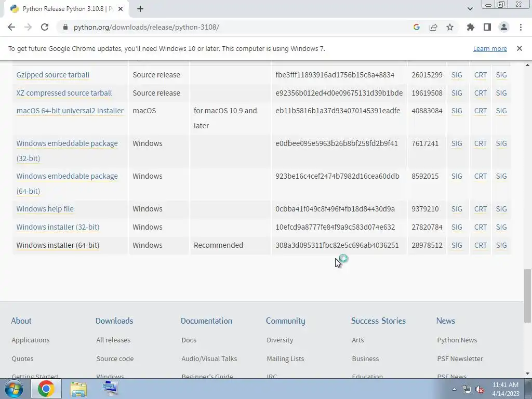Download the Windows help file

point(45,209)
